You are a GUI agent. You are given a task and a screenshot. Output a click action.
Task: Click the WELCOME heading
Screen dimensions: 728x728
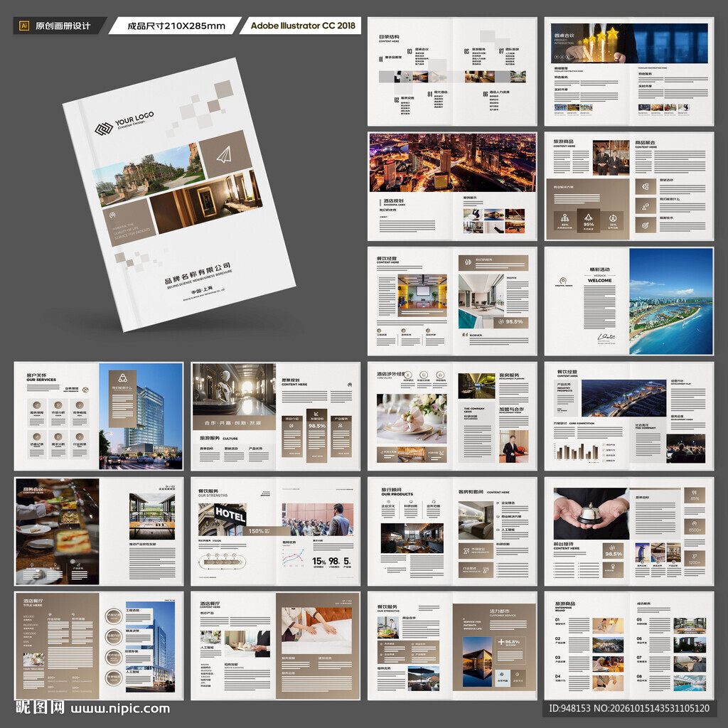[599, 280]
